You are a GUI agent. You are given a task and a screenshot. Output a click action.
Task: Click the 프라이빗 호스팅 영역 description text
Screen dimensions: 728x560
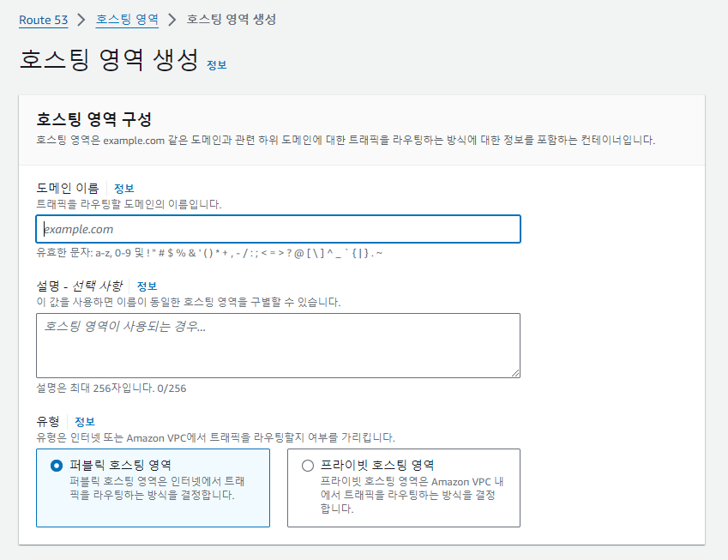(412, 495)
